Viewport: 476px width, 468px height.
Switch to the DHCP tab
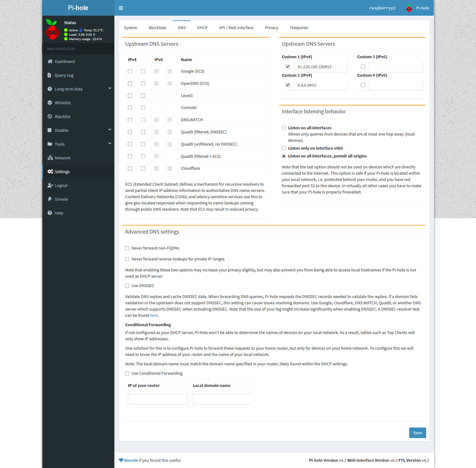202,28
